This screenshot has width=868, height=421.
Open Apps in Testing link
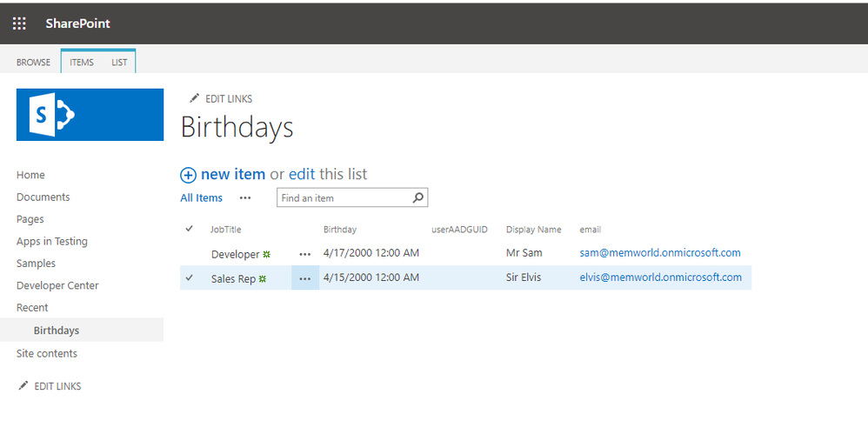click(x=52, y=242)
